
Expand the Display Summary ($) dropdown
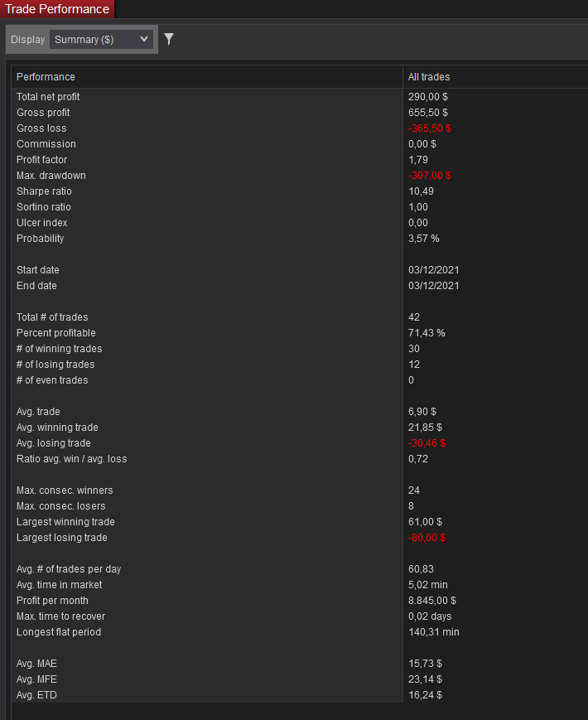point(101,40)
